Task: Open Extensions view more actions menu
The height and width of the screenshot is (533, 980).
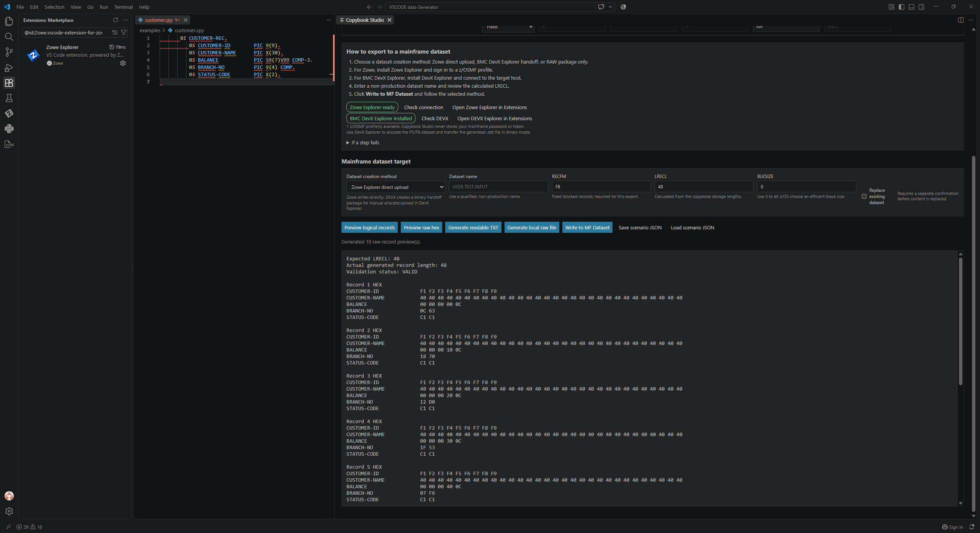Action: 126,20
